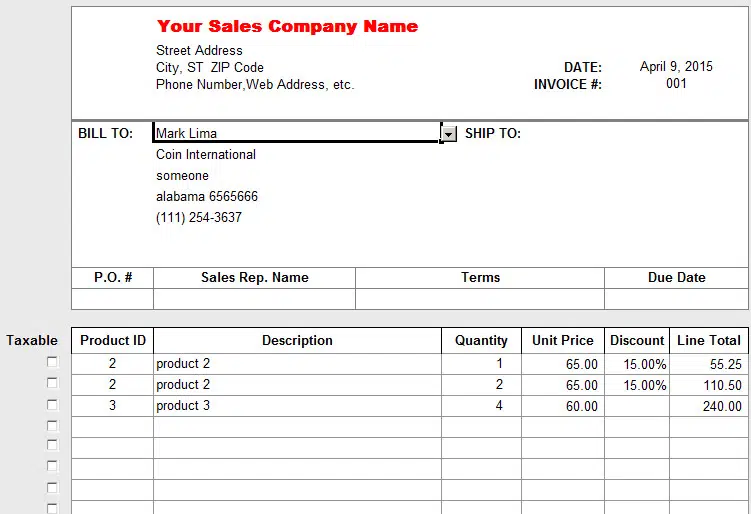Select the Street Address line

coord(200,50)
